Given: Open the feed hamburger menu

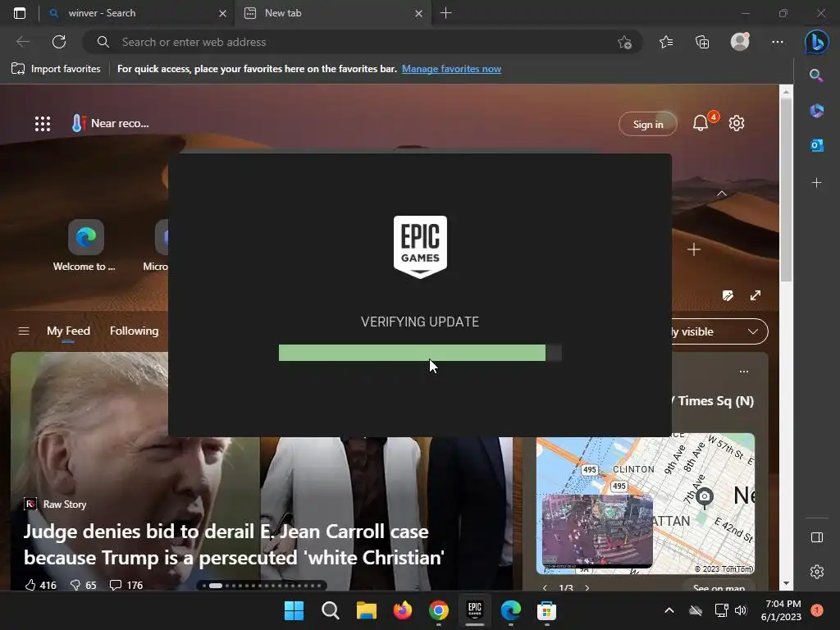Looking at the screenshot, I should (24, 331).
